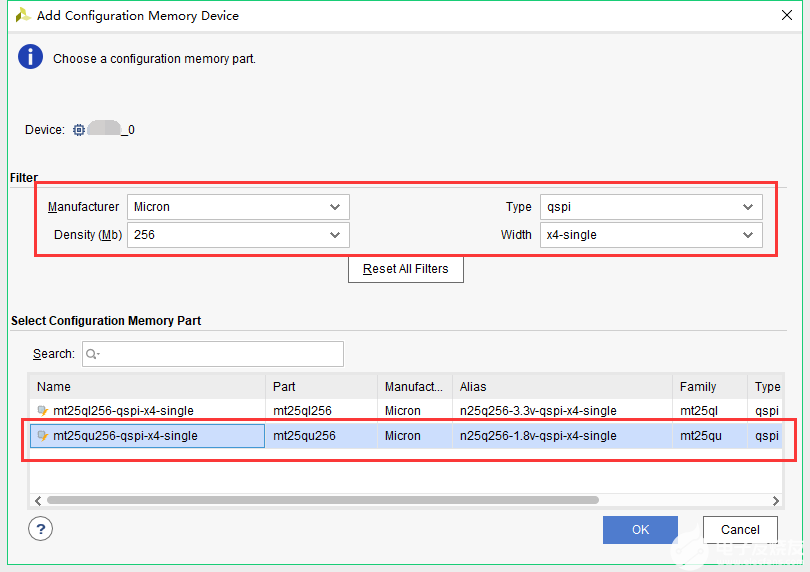The width and height of the screenshot is (810, 572).
Task: Click the blue info icon
Action: tap(31, 58)
